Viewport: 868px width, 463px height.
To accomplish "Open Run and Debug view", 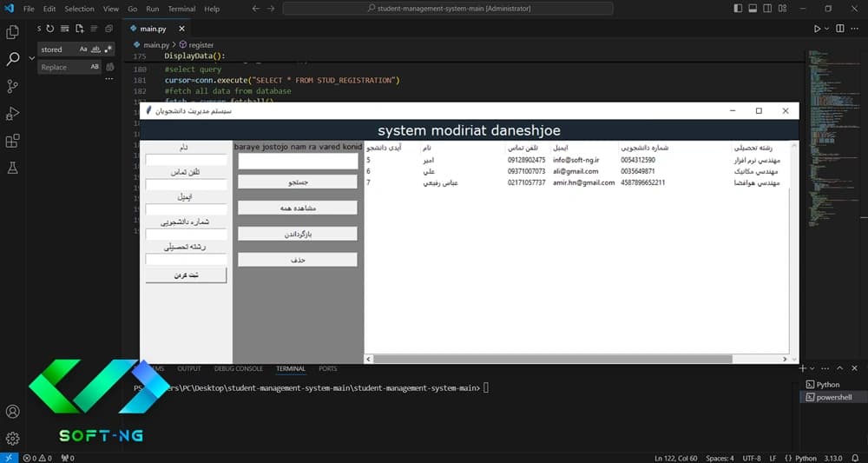I will (12, 113).
